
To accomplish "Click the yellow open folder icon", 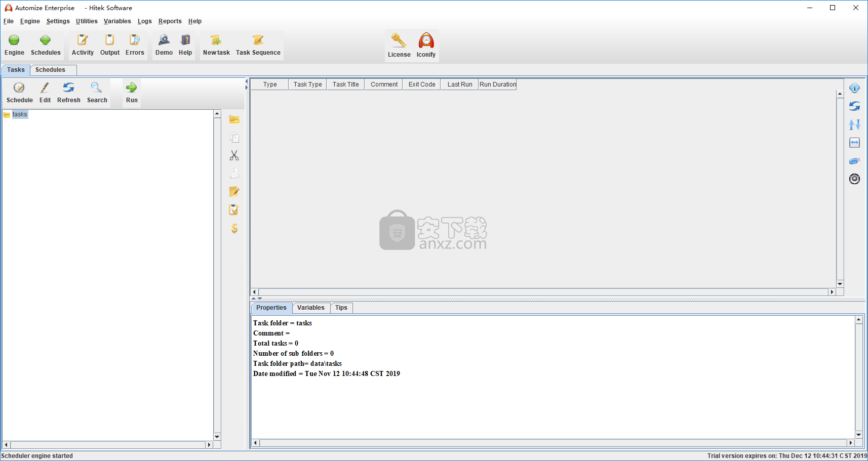I will click(x=234, y=119).
